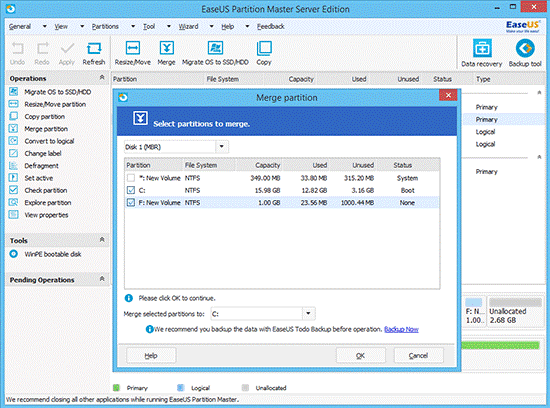Click Set active operation
The width and height of the screenshot is (550, 408).
pos(39,178)
